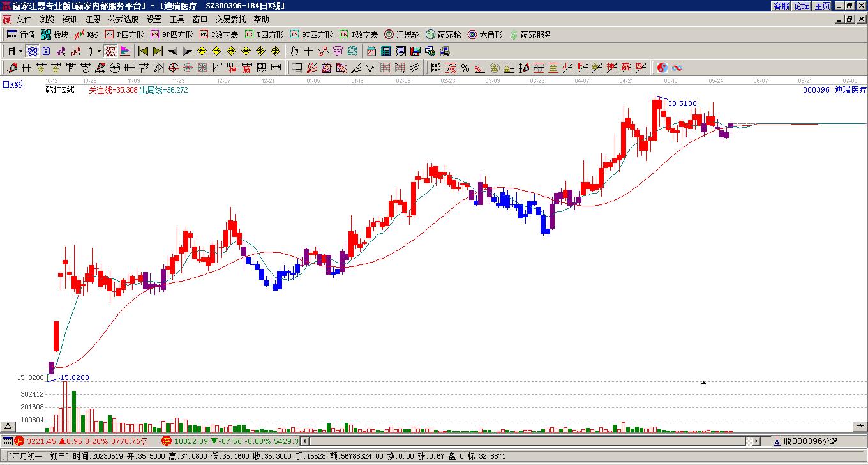Jump to first bar icon
The height and width of the screenshot is (465, 868).
pyautogui.click(x=144, y=51)
